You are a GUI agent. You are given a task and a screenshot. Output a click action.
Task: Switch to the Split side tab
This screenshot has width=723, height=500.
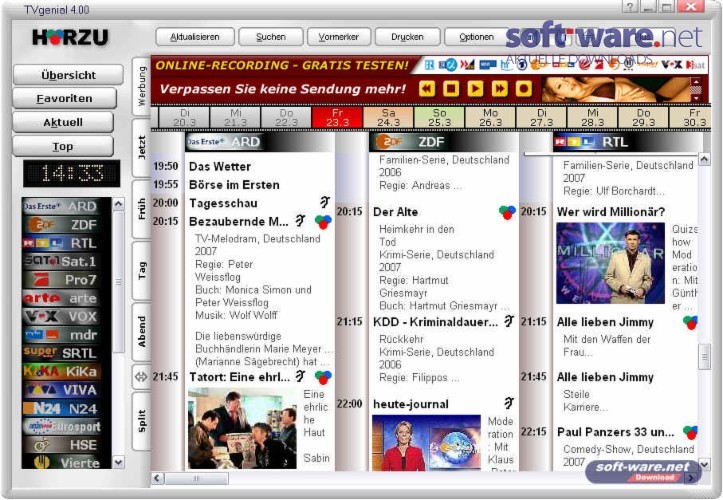pyautogui.click(x=142, y=421)
